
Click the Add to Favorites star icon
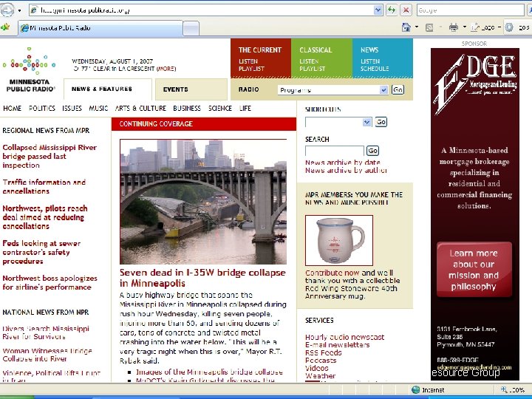coord(5,27)
